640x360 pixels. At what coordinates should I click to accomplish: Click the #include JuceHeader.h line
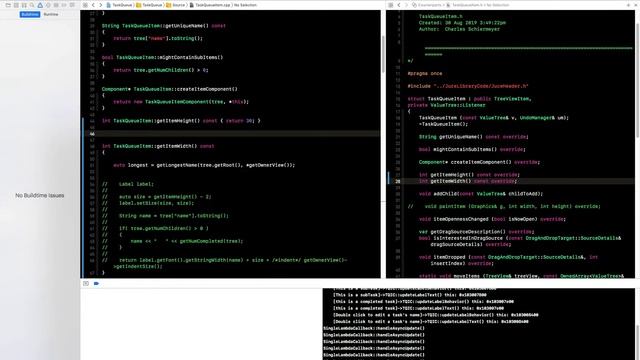pos(468,86)
